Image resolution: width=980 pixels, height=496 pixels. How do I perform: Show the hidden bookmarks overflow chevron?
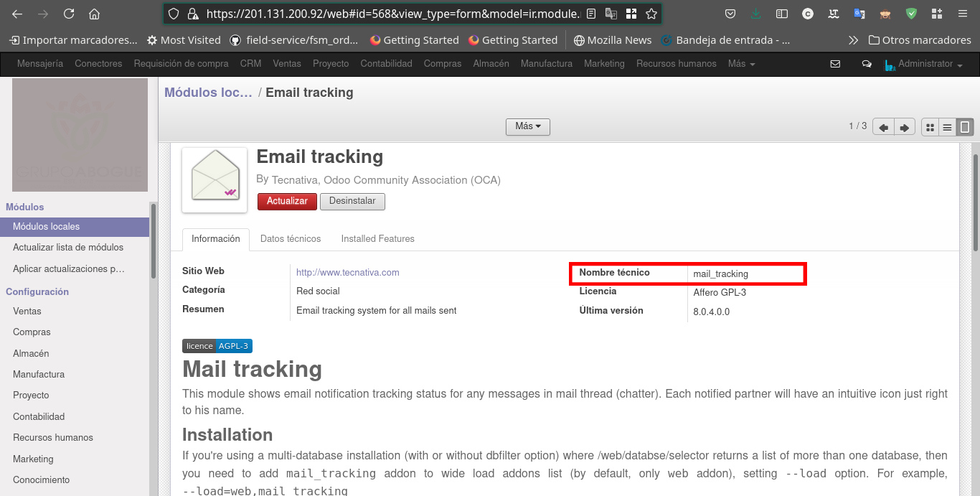tap(853, 40)
